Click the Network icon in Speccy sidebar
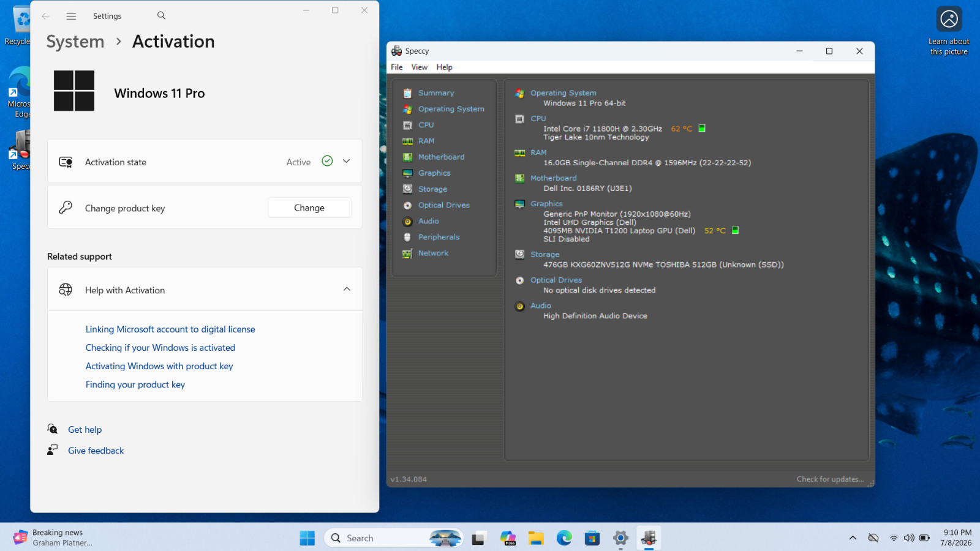 pos(407,253)
